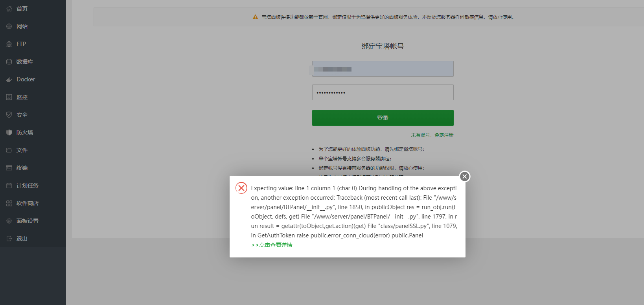Click the notice banner text about 宝塔面板
This screenshot has height=305, width=644.
pyautogui.click(x=388, y=17)
